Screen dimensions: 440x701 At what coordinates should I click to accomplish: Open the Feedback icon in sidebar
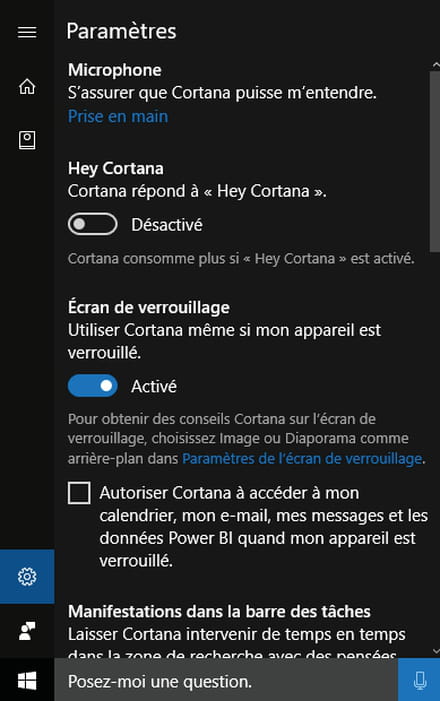27,631
